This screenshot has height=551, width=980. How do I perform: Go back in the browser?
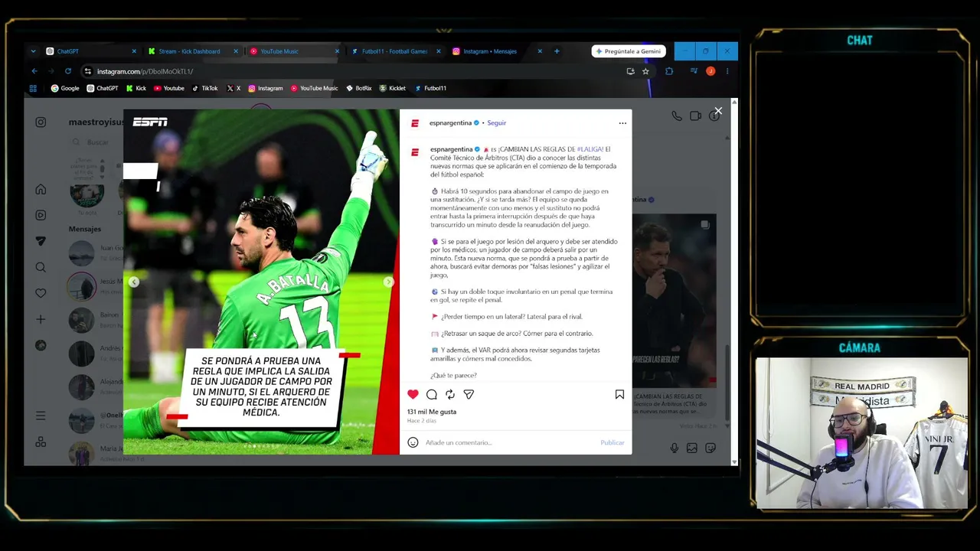34,71
